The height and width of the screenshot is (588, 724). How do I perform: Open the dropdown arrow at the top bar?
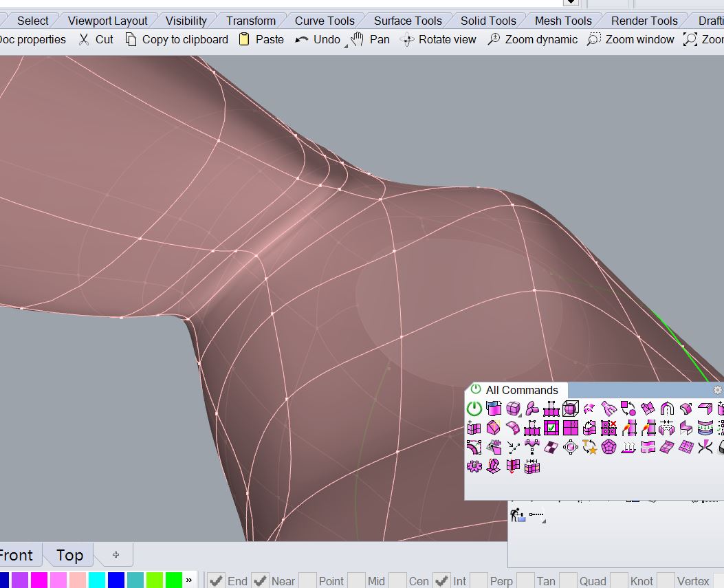(570, 3)
